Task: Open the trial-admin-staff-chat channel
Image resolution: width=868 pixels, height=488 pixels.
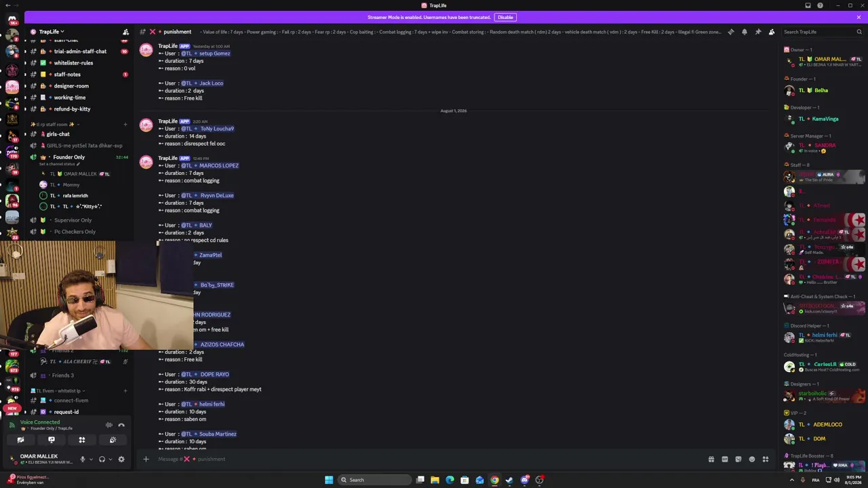Action: (80, 52)
